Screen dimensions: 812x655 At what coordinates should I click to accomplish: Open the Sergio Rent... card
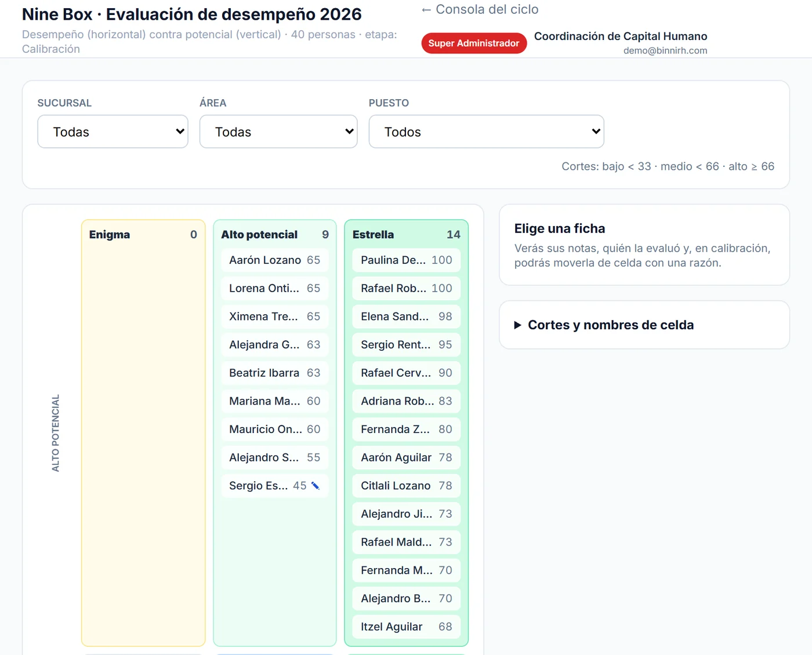point(407,345)
